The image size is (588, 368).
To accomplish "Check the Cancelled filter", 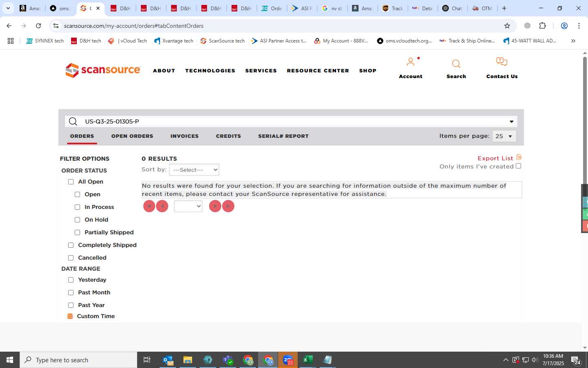I will pyautogui.click(x=71, y=258).
